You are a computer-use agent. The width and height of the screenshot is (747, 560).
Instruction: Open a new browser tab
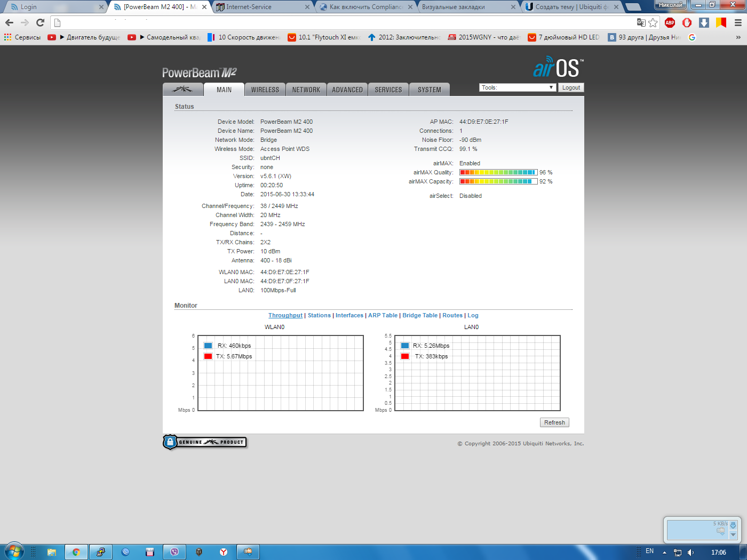pyautogui.click(x=633, y=7)
